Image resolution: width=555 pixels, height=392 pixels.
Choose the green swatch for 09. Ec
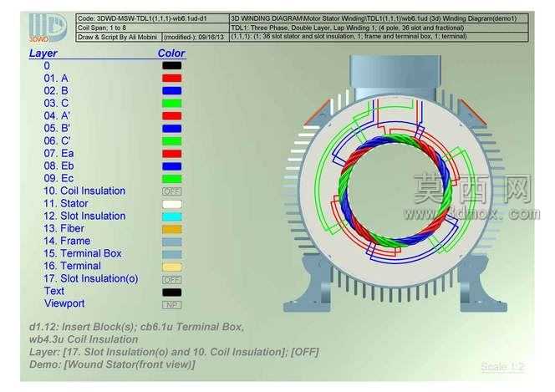coord(171,179)
